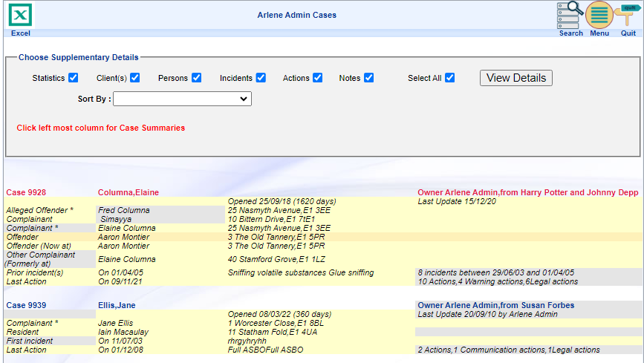Click '10 Actions,4 Warning actions,6Legal actions'

point(498,281)
